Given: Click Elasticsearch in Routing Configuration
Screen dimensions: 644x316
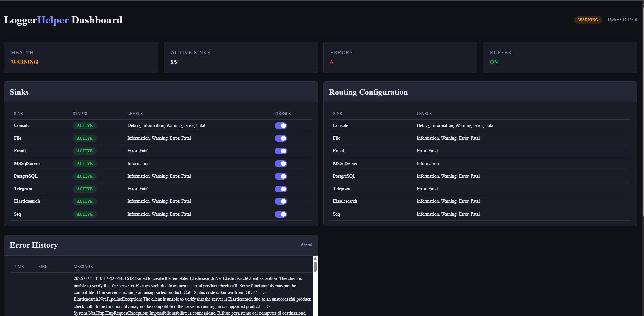Looking at the screenshot, I should 345,201.
